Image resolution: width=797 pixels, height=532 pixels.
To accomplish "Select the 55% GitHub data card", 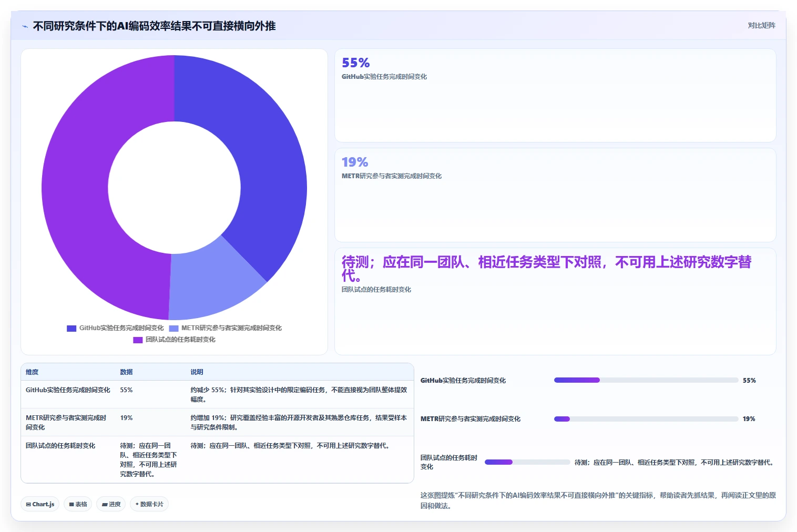I will coord(555,95).
